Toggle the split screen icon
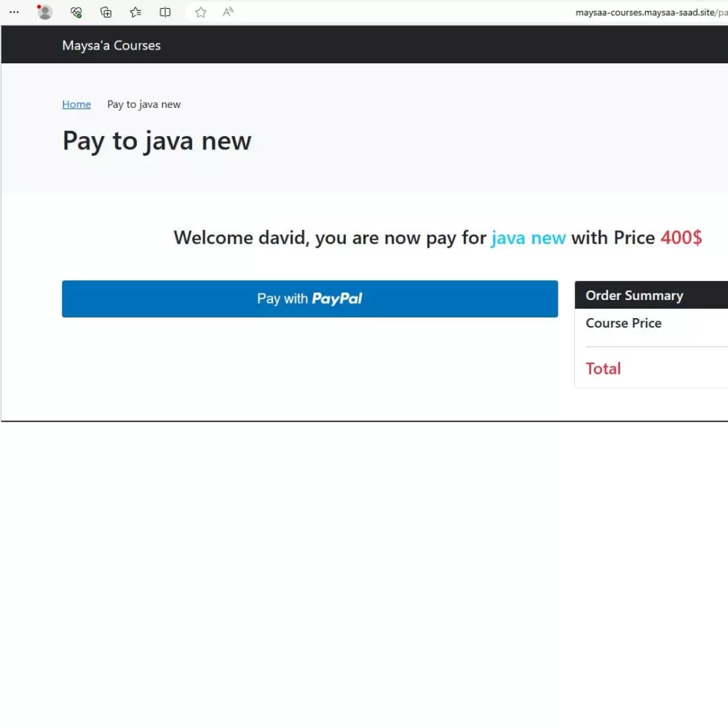 (165, 12)
